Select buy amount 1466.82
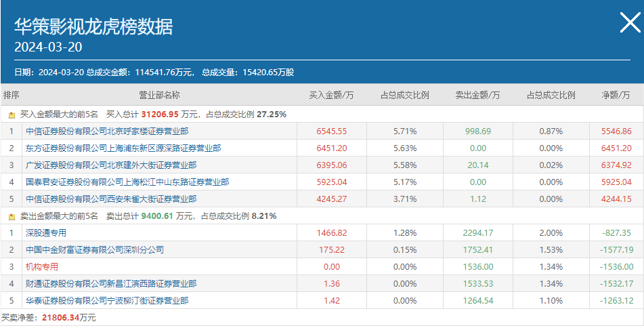Screen dimensions: 644x328 click(332, 233)
